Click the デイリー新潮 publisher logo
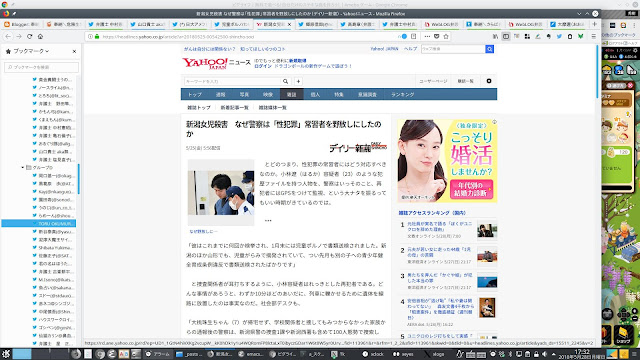Screen dimensions: 640x360 358,147
